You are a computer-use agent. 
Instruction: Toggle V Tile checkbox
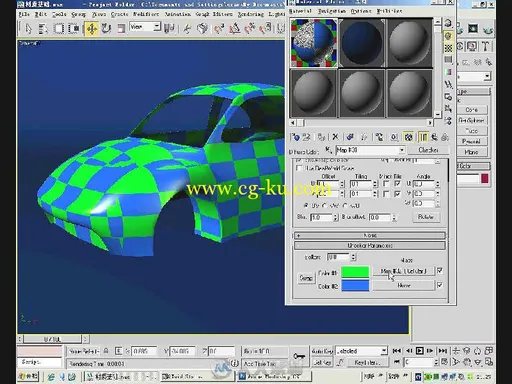397,194
